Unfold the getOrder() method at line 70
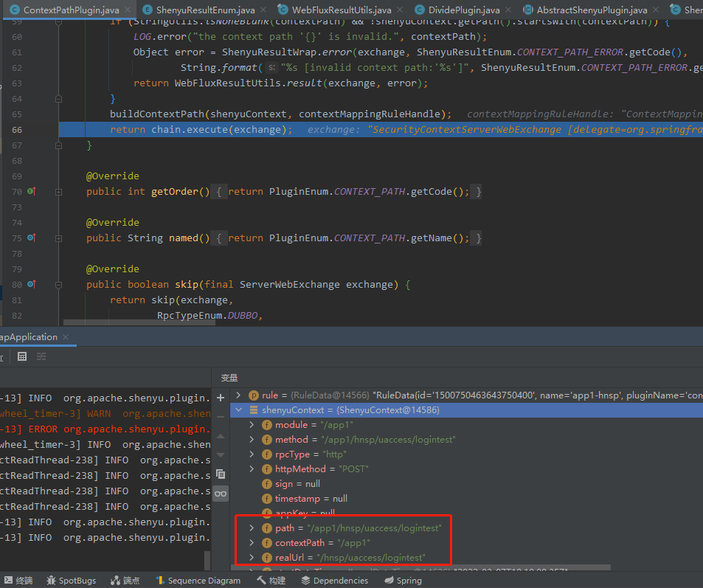This screenshot has height=588, width=703. 58,192
